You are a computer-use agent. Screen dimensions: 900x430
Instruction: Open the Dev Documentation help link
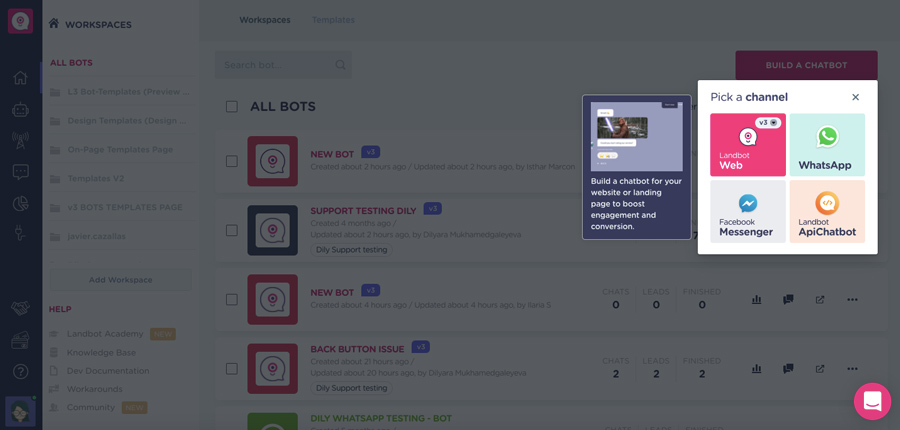[x=108, y=371]
